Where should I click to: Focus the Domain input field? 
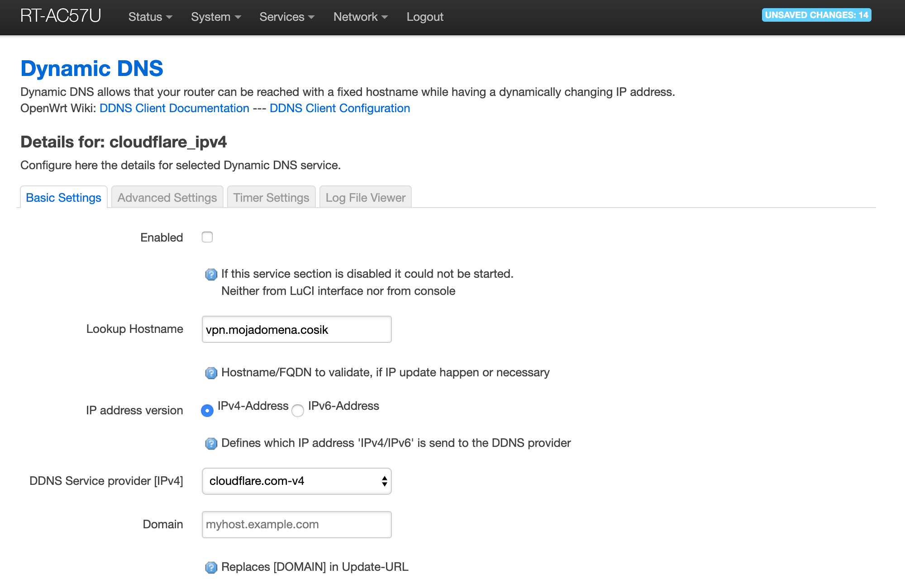click(x=296, y=525)
